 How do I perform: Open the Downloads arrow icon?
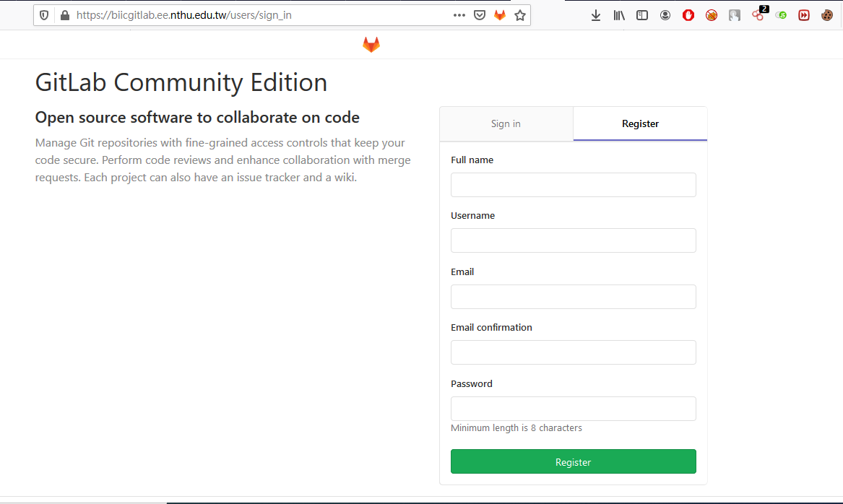point(596,15)
